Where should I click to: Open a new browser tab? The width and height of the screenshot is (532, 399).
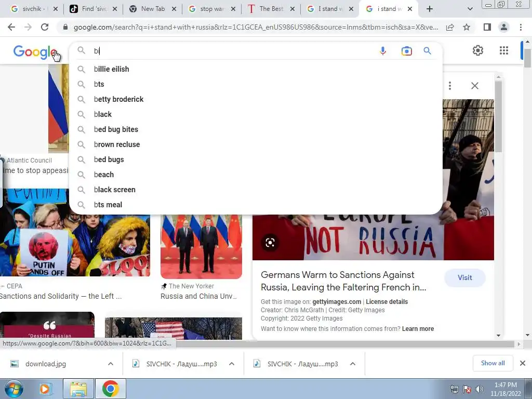pos(430,9)
